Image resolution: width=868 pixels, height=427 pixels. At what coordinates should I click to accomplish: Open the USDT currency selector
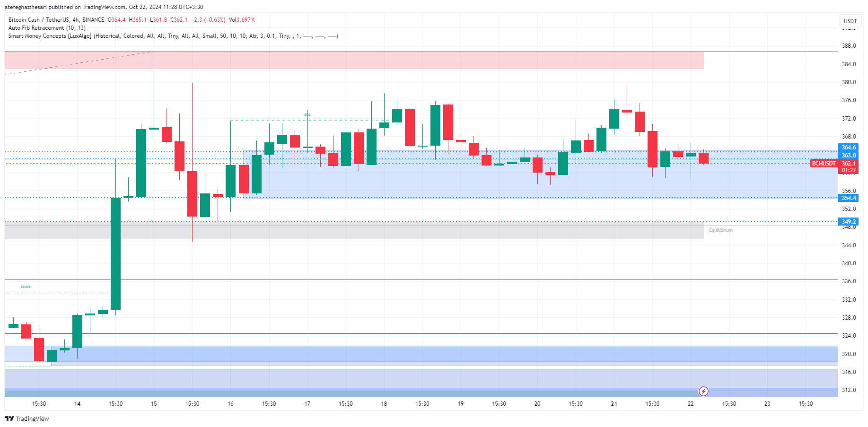click(850, 21)
